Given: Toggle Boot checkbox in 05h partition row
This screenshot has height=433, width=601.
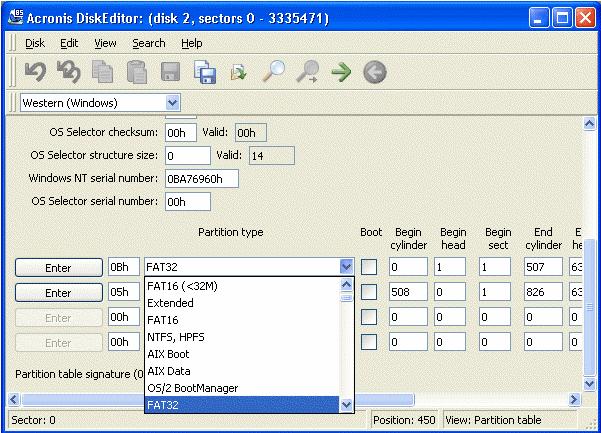Looking at the screenshot, I should coord(369,292).
